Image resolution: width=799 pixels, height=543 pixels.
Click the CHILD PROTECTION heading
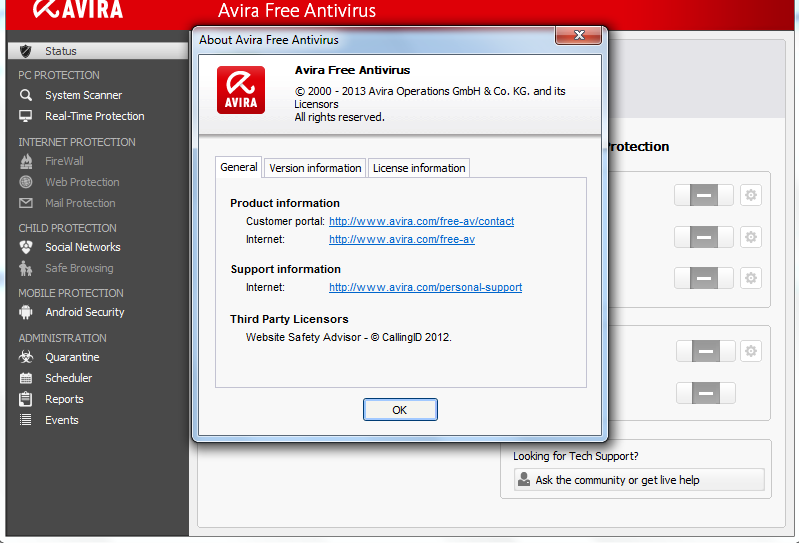[x=67, y=228]
